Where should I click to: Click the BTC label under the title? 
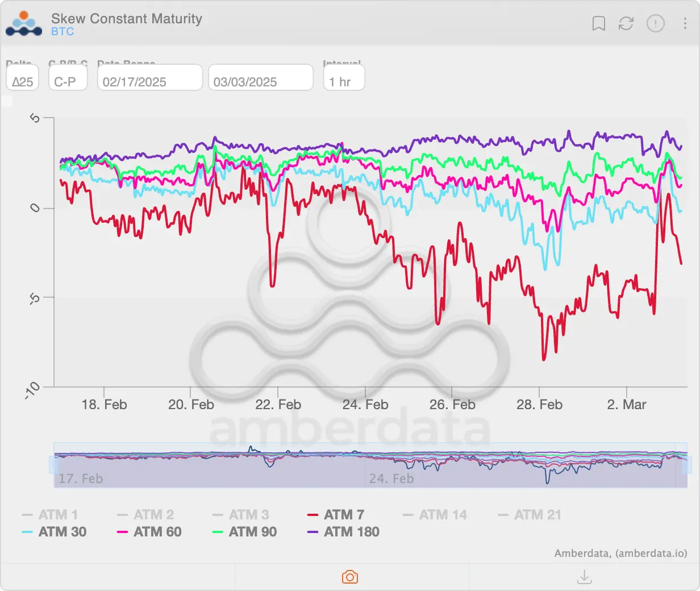[63, 32]
